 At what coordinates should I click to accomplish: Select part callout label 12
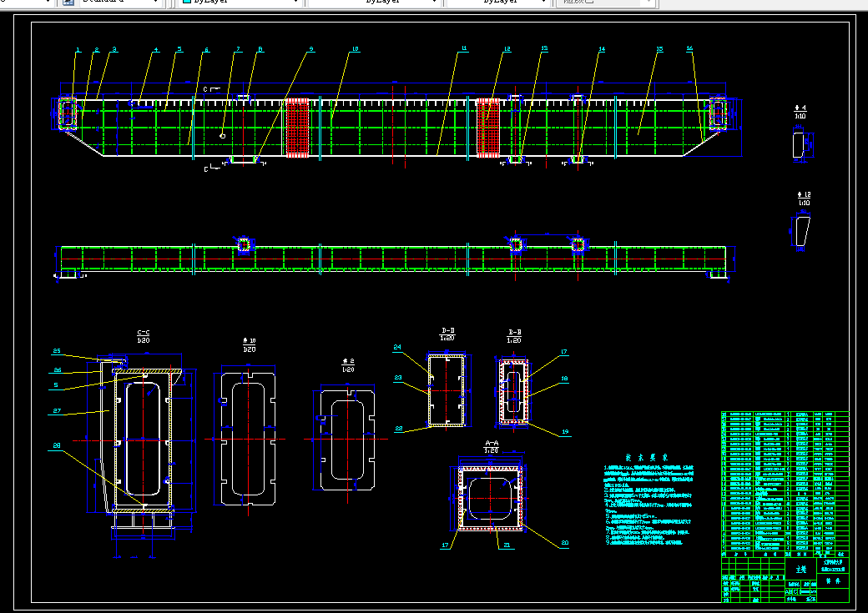pos(507,49)
